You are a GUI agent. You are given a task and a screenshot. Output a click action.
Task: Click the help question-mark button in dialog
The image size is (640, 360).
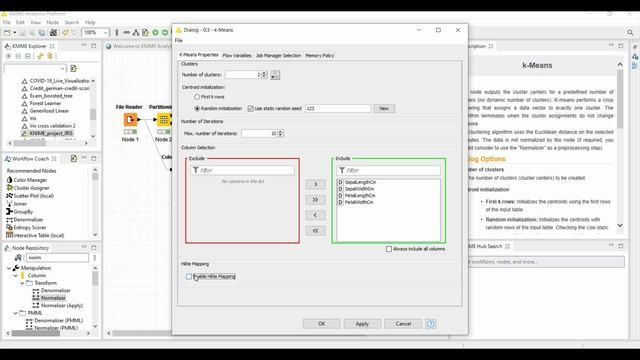[x=431, y=324]
